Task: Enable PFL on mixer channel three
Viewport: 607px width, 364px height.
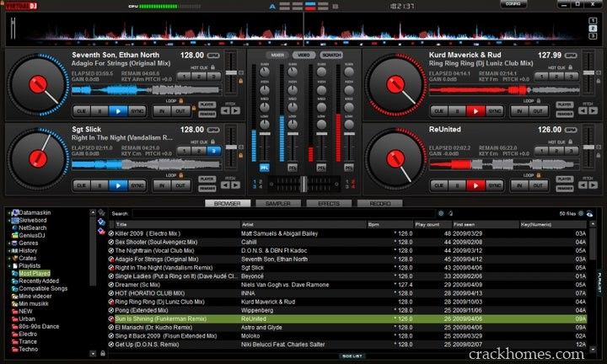Action: pos(321,168)
